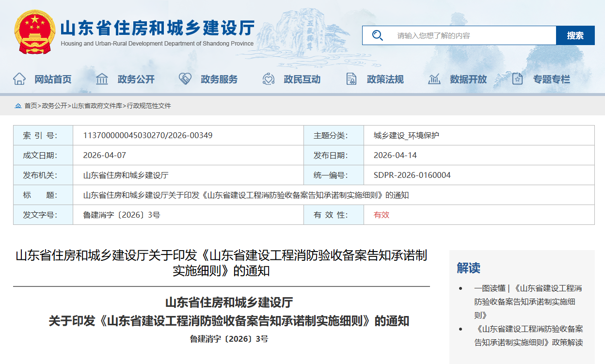Click the 专题专栏 column icon
Screen dimensions: 605x364
pos(517,79)
